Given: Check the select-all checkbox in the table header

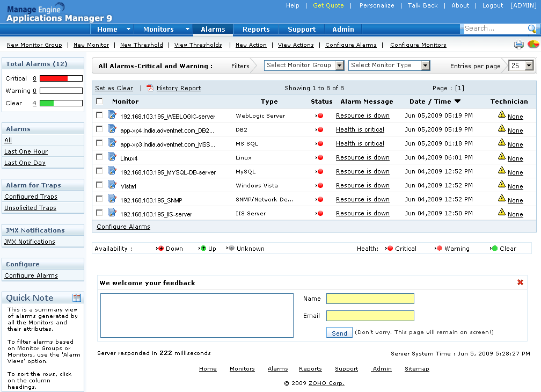Looking at the screenshot, I should [x=99, y=101].
